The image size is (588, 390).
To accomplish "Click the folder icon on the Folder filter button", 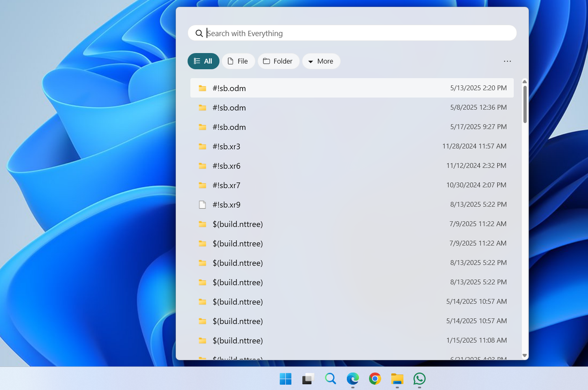I will click(x=267, y=61).
